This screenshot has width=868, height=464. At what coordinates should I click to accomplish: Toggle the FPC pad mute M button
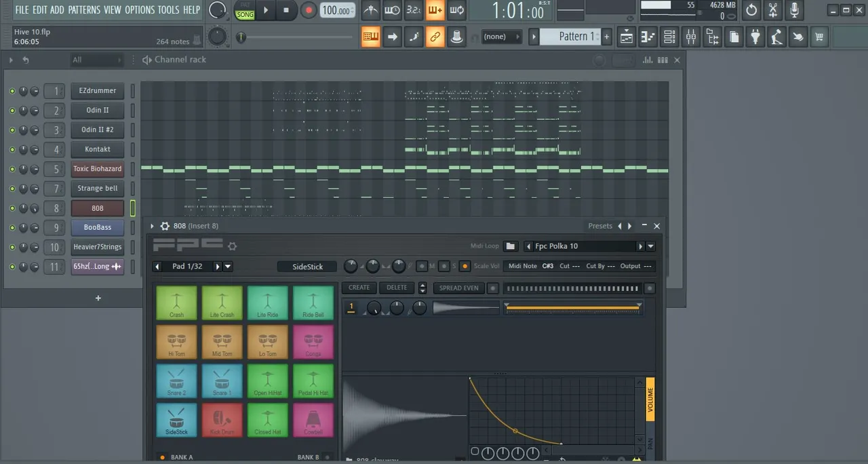pos(422,267)
